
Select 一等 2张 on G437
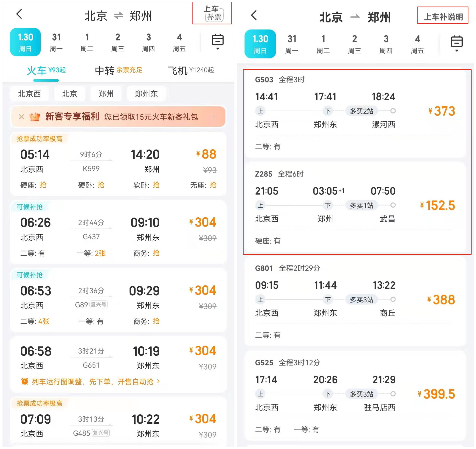coord(91,253)
